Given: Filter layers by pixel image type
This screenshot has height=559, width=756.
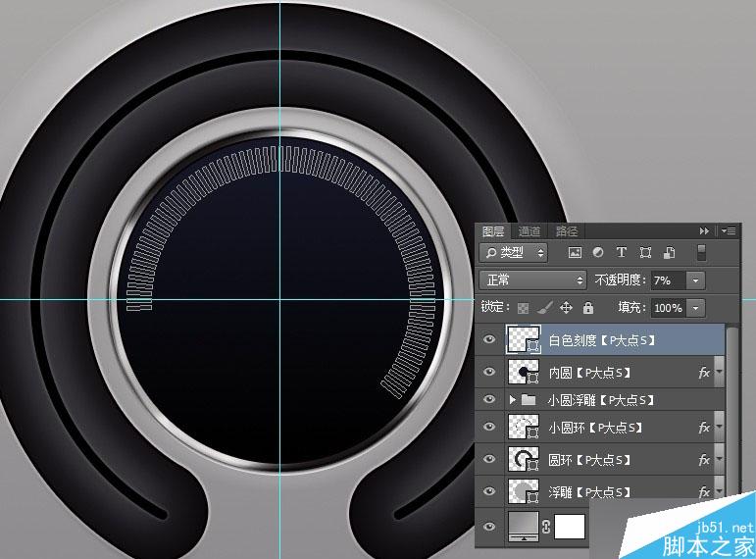Looking at the screenshot, I should [575, 253].
